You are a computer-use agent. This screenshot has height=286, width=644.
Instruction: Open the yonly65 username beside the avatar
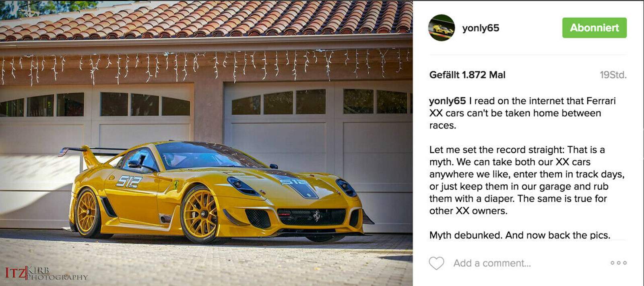pos(481,28)
